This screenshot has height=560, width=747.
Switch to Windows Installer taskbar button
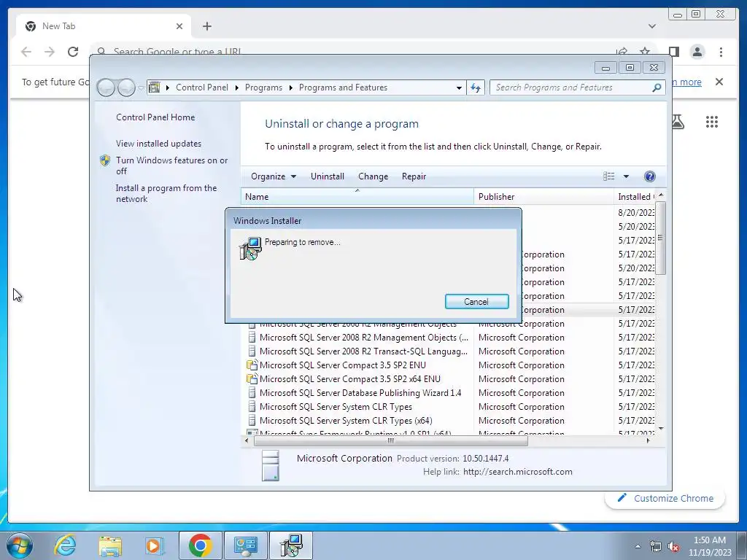pyautogui.click(x=291, y=545)
